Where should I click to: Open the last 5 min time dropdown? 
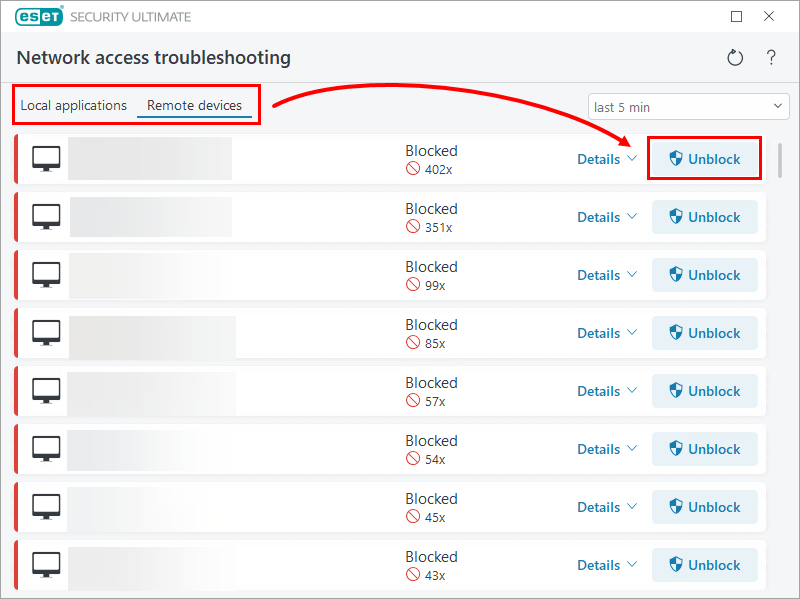click(688, 107)
